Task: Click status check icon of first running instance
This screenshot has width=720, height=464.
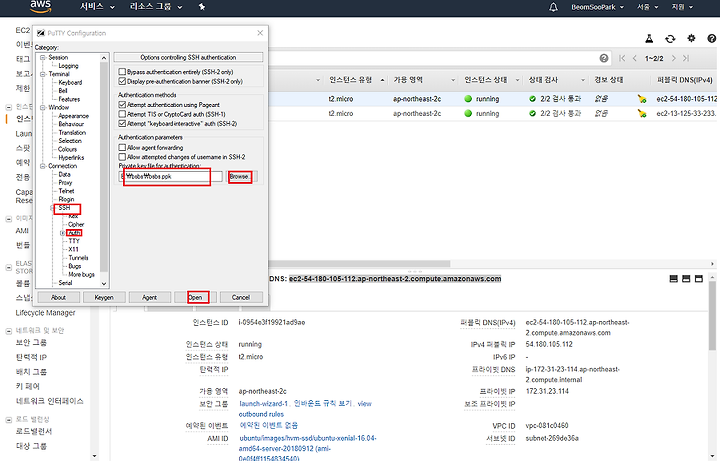Action: (x=532, y=99)
